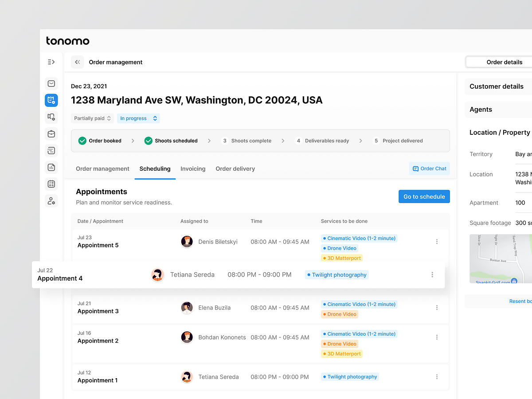Click the agent settings icon at sidebar bottom
The width and height of the screenshot is (532, 399).
[51, 201]
